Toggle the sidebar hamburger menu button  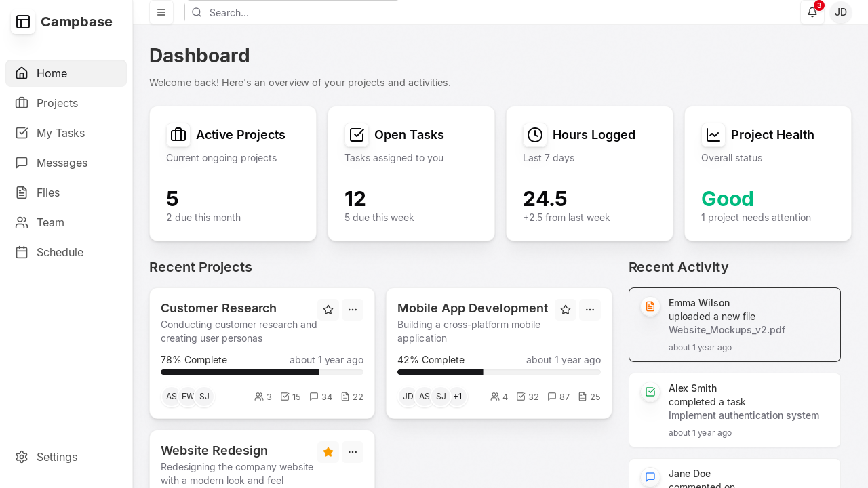tap(161, 12)
